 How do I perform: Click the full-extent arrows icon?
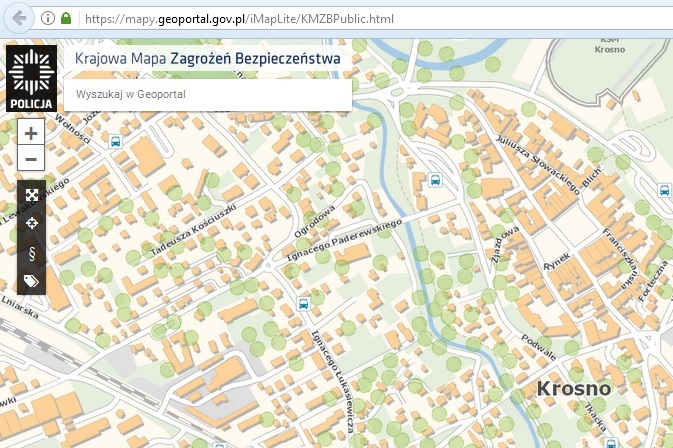[32, 195]
